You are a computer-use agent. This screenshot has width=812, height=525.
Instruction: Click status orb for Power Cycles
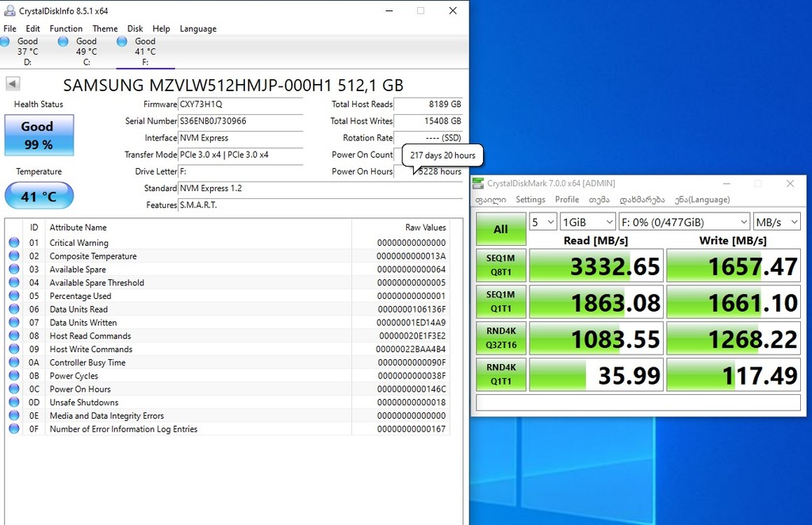point(14,376)
